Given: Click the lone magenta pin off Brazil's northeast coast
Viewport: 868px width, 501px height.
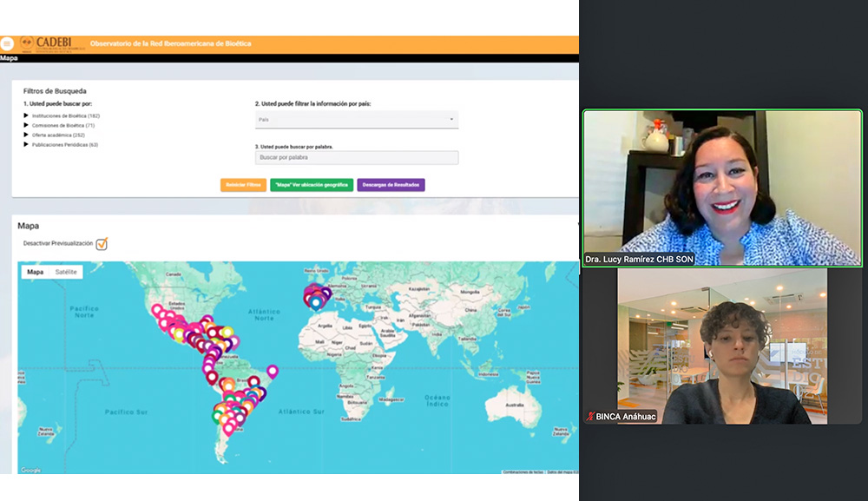Looking at the screenshot, I should [272, 372].
